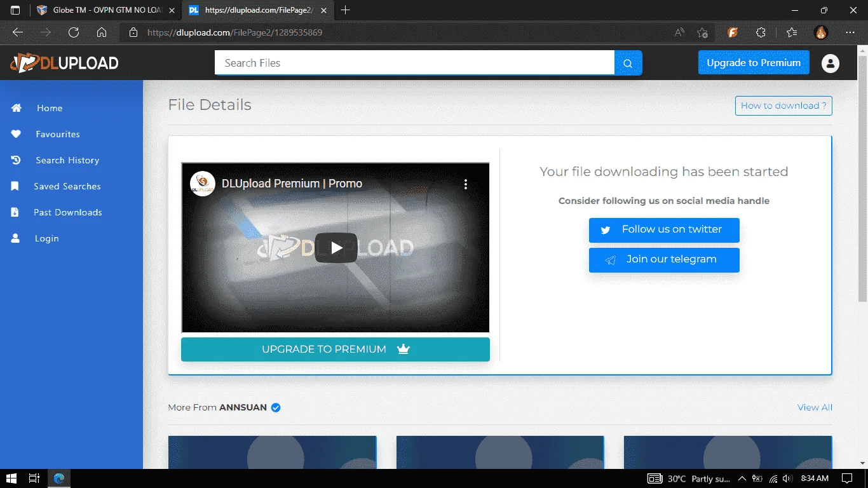Click Join our telegram button
The image size is (868, 488).
point(664,260)
